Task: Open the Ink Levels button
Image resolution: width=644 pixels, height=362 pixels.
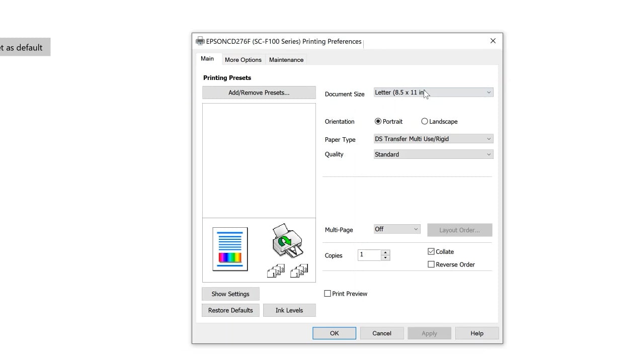Action: [x=289, y=310]
